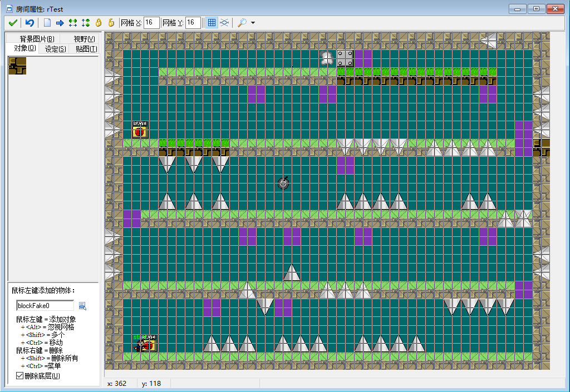Click the brown block object preview thumbnail
Screen dimensions: 570x392
click(17, 66)
